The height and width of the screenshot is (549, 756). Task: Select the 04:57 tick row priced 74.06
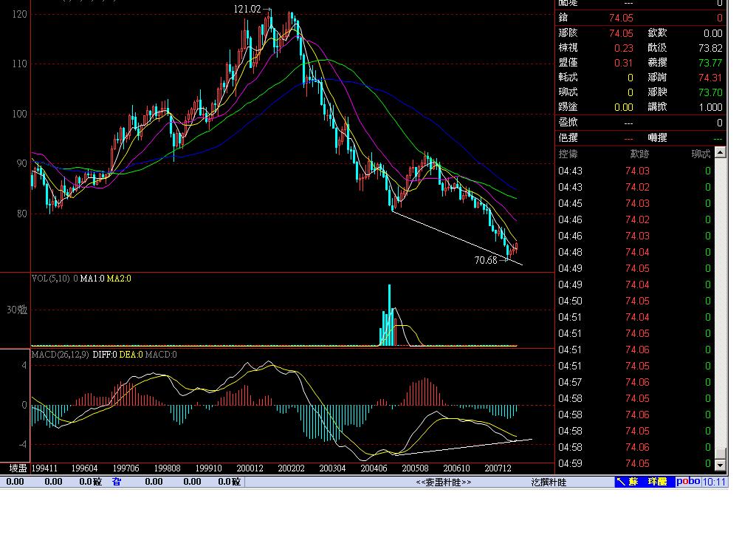pos(634,383)
